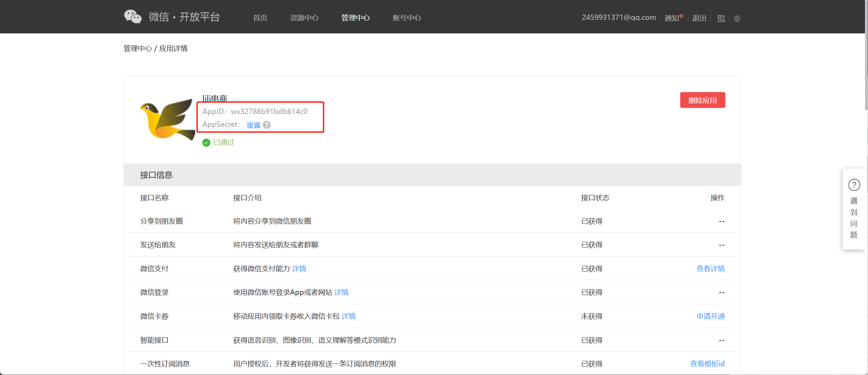Viewport: 868px width, 375px height.
Task: Click the 删除应用 button
Action: [702, 100]
